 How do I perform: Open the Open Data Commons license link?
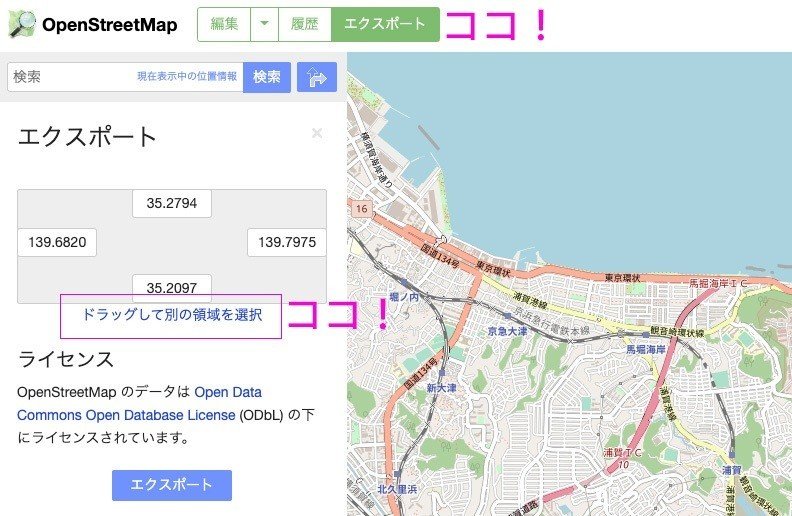coord(139,403)
